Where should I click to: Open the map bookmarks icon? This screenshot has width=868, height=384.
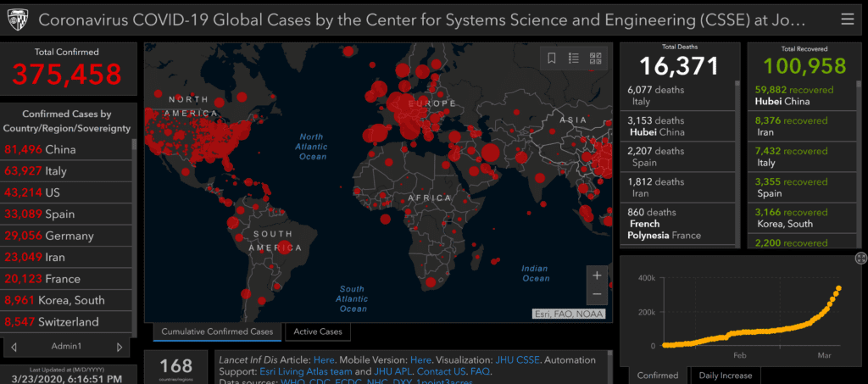point(552,58)
